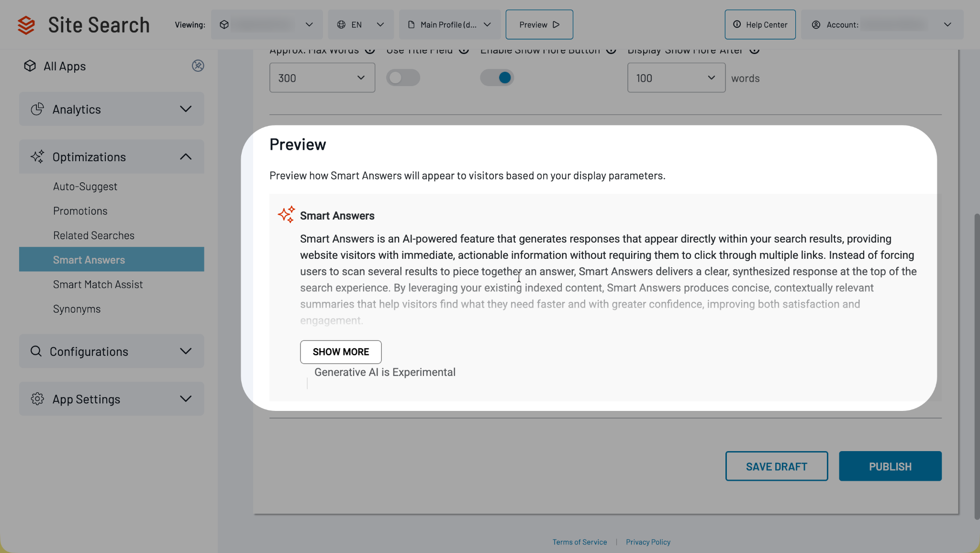Click the document icon in Main Profile selector
Viewport: 980px width, 553px height.
[x=411, y=24]
